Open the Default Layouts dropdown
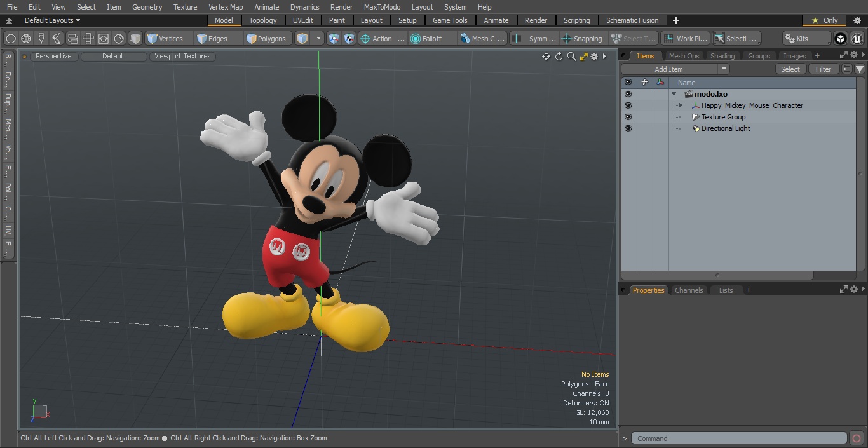Image resolution: width=868 pixels, height=448 pixels. pos(51,20)
